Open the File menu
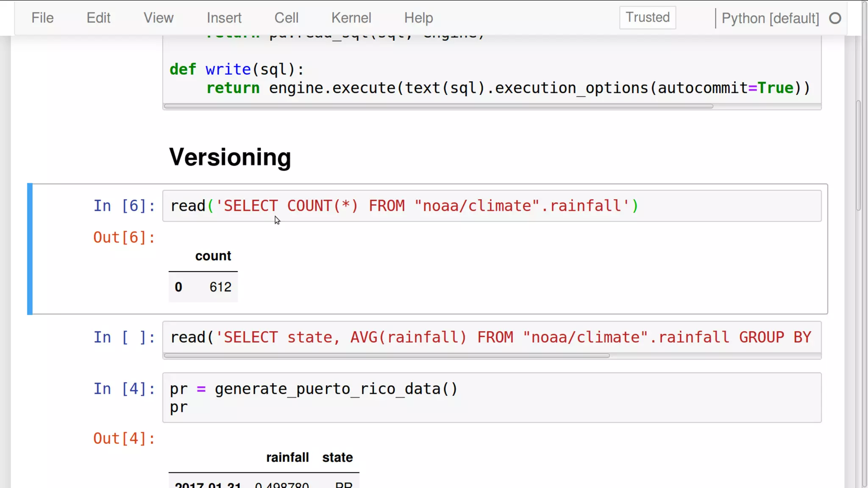868x488 pixels. click(42, 18)
